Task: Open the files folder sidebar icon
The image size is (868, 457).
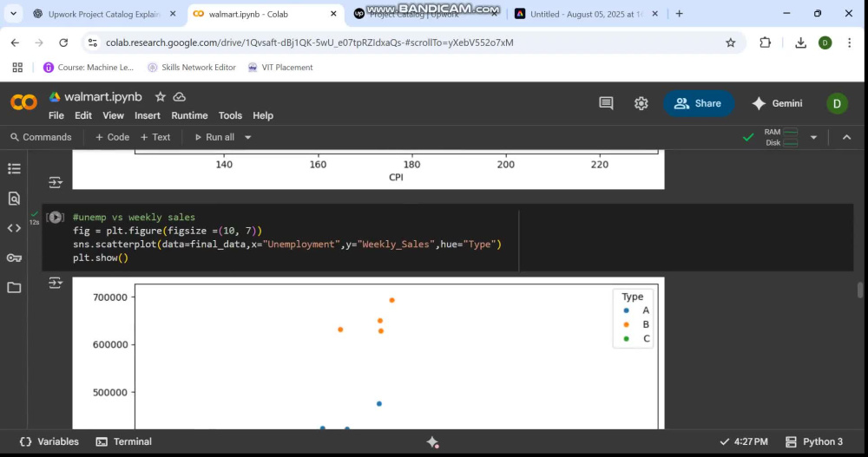Action: coord(14,287)
